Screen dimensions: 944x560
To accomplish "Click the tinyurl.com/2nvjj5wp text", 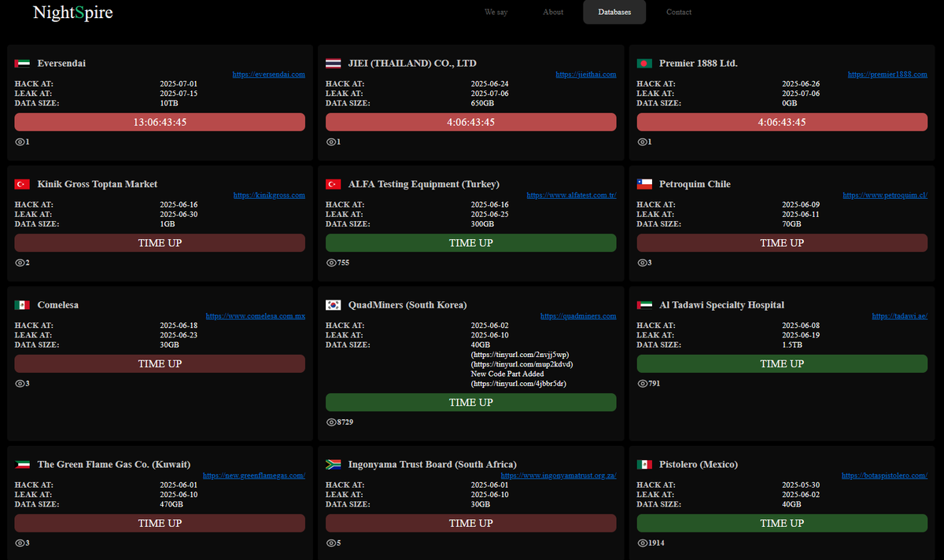I will [520, 355].
